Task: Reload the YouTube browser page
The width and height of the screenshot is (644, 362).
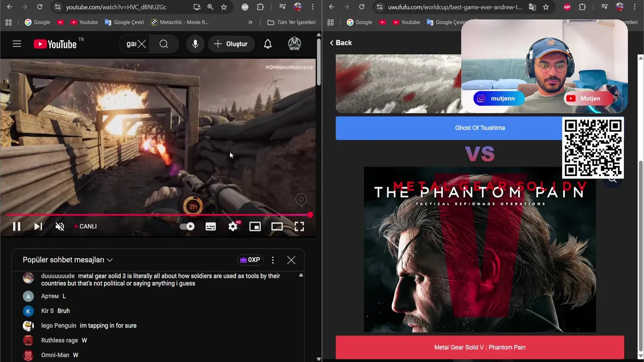Action: tap(40, 7)
